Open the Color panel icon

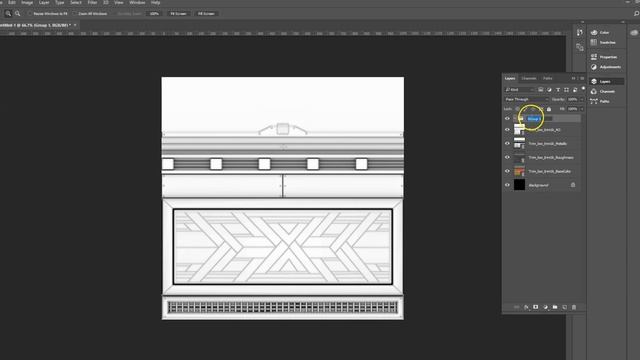point(594,32)
